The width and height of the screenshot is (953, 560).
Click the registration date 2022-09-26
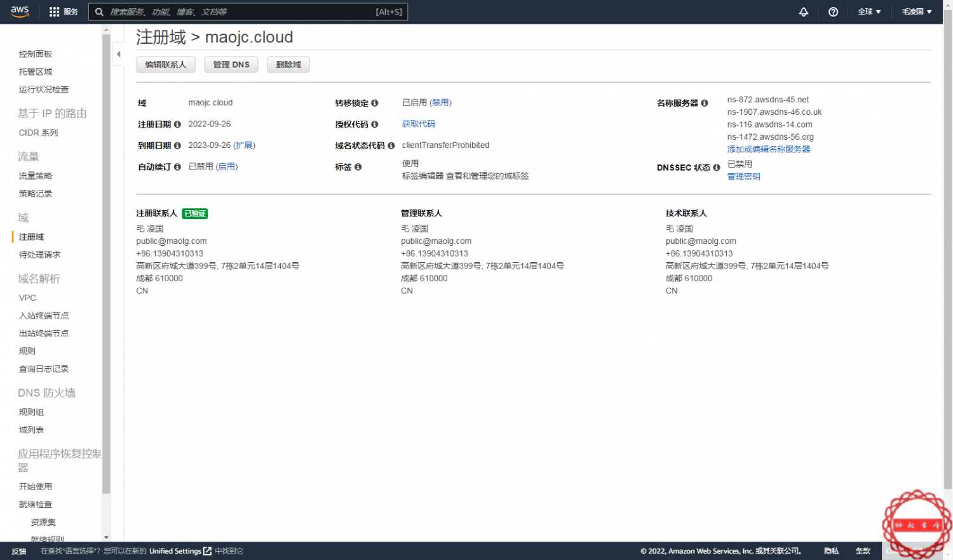pyautogui.click(x=210, y=124)
